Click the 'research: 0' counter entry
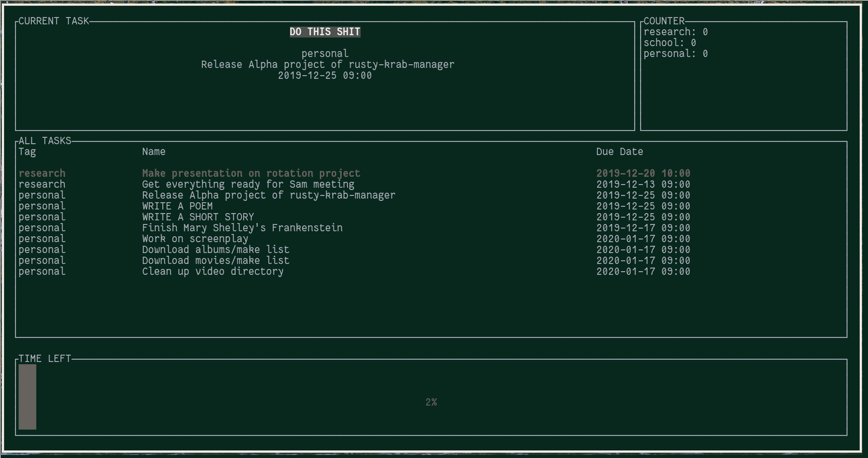This screenshot has width=868, height=458. tap(676, 32)
